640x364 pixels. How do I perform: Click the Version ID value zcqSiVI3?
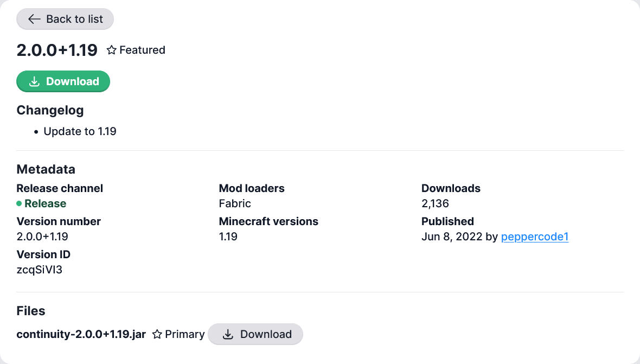(40, 270)
